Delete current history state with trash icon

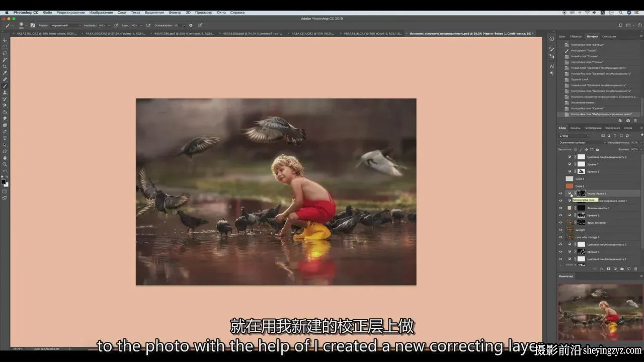click(635, 121)
